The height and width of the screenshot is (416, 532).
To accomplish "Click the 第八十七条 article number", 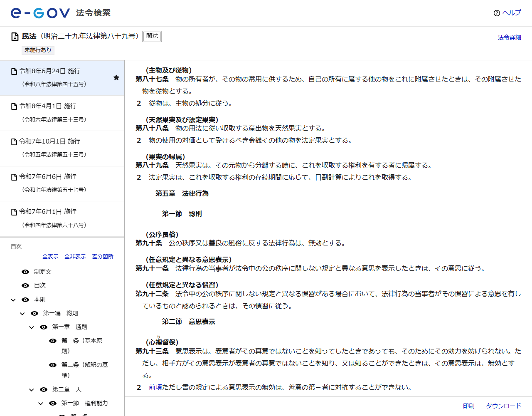I will click(x=152, y=79).
